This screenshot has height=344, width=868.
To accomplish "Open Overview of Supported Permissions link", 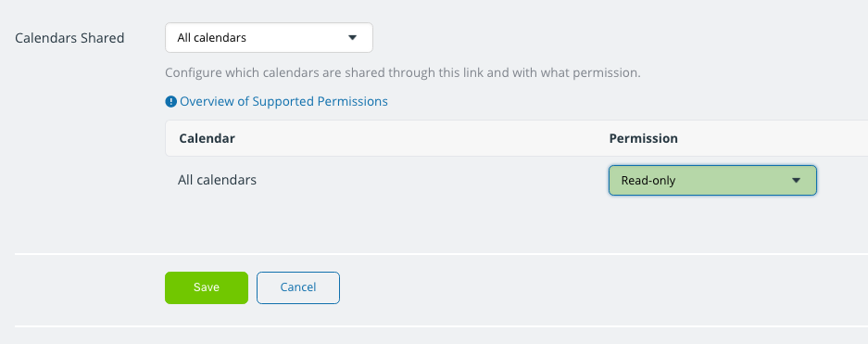I will pos(283,102).
